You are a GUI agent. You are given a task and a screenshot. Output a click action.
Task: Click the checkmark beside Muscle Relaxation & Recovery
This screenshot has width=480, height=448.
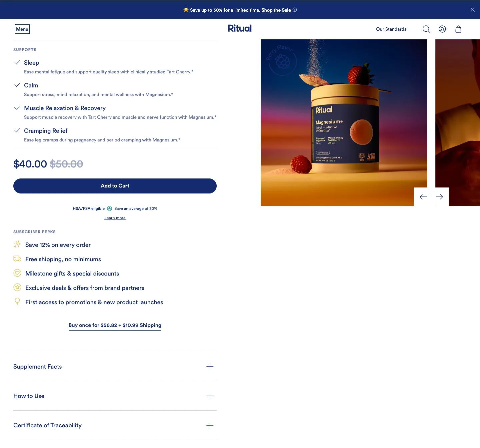[17, 108]
